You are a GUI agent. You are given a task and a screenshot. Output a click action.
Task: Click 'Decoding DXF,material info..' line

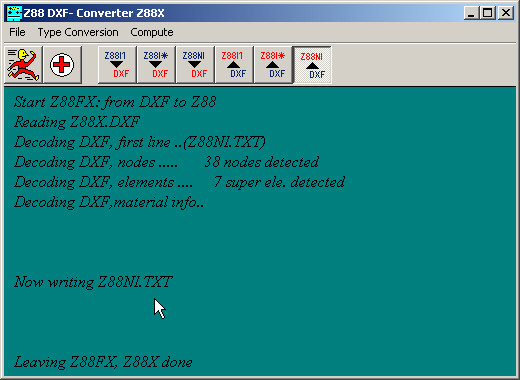click(x=109, y=202)
